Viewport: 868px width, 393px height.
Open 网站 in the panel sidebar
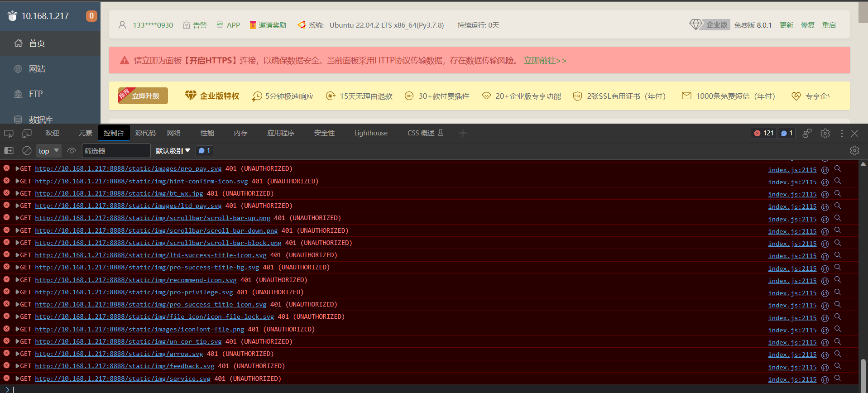tap(50, 69)
